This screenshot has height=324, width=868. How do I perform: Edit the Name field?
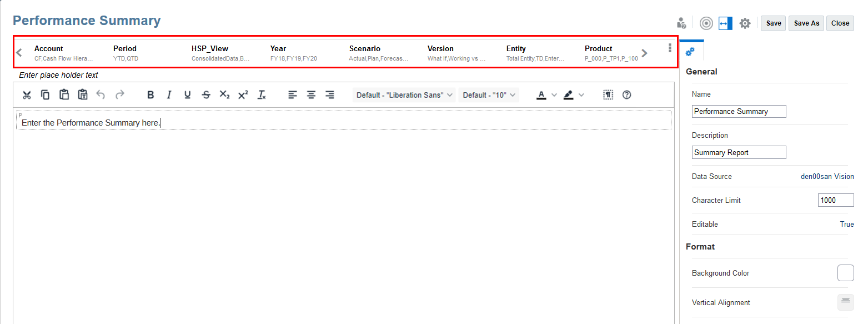(739, 111)
